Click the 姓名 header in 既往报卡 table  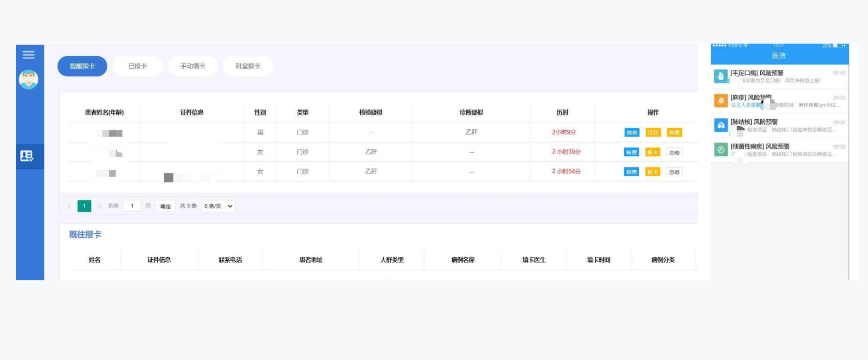coord(95,260)
